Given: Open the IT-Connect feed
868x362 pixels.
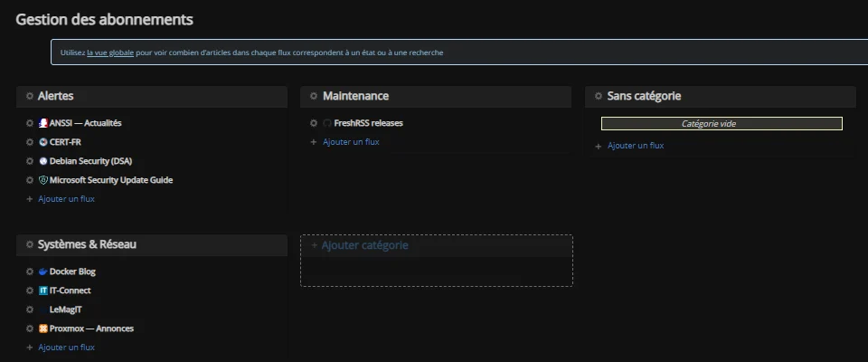Looking at the screenshot, I should click(71, 291).
